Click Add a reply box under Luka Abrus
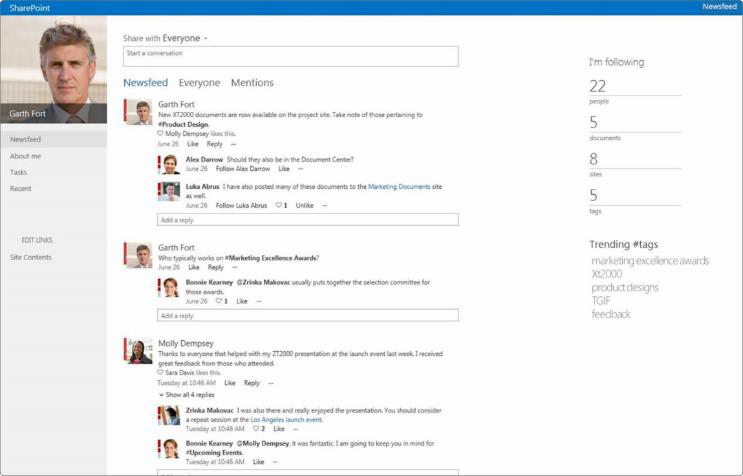 pyautogui.click(x=308, y=220)
